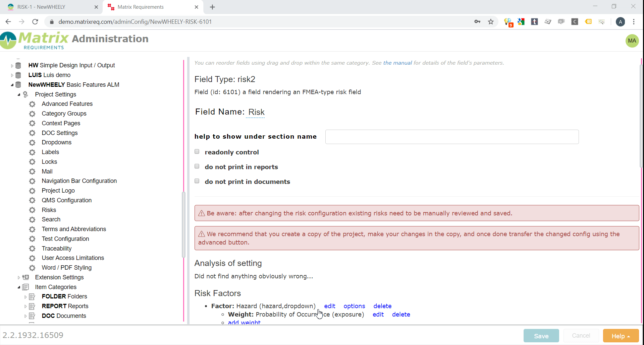Viewport: 644px width, 345px height.
Task: Open the Chrome profile A icon
Action: pos(620,22)
